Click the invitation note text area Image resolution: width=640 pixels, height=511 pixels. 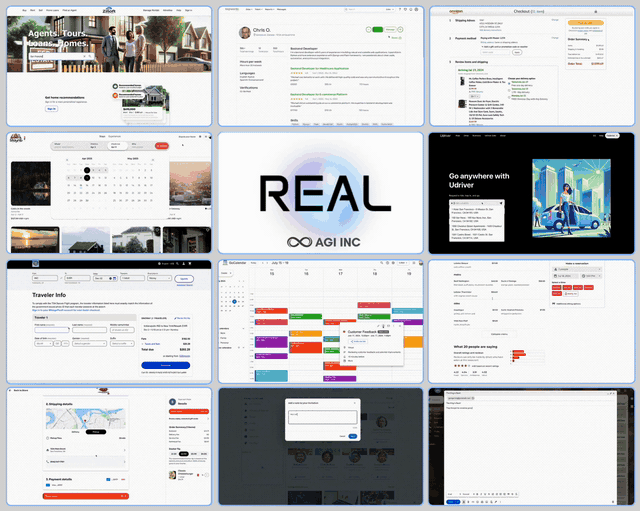[322, 417]
